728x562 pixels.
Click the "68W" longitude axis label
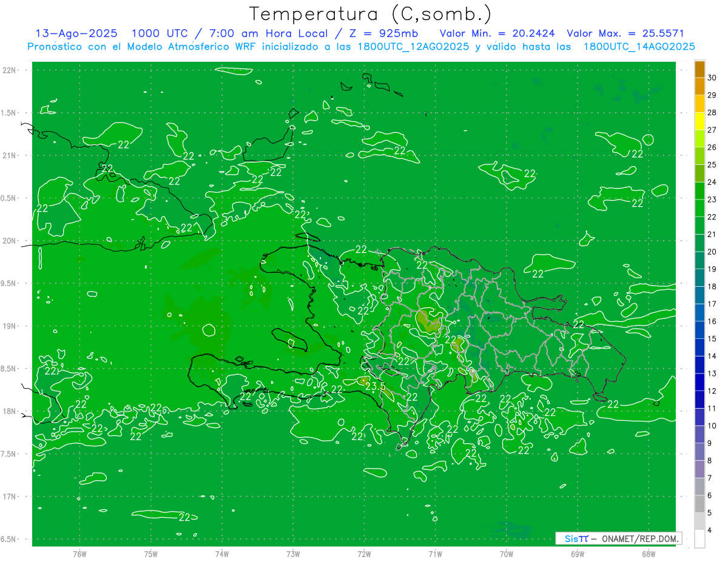(x=649, y=554)
